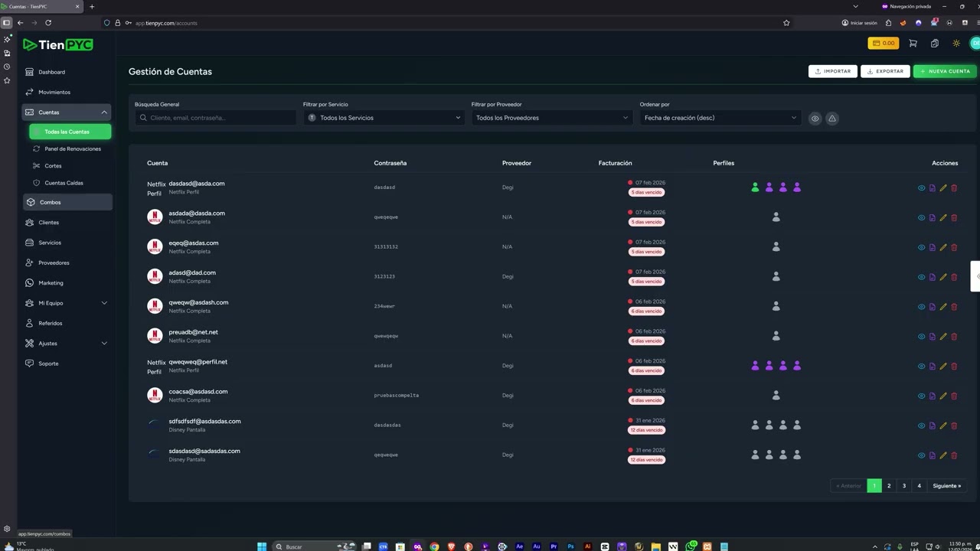View the eqeq@asdas.com account via eye icon
This screenshot has height=551, width=980.
(x=921, y=247)
